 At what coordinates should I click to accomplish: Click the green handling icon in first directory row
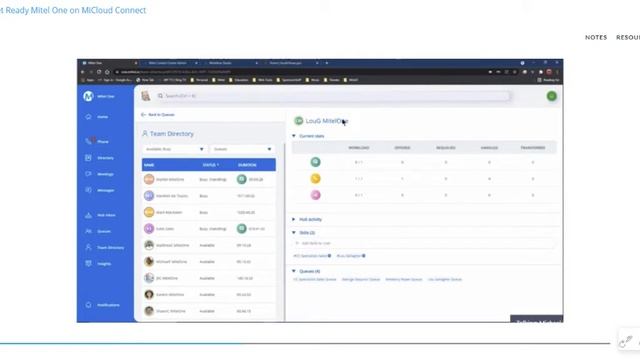click(242, 179)
